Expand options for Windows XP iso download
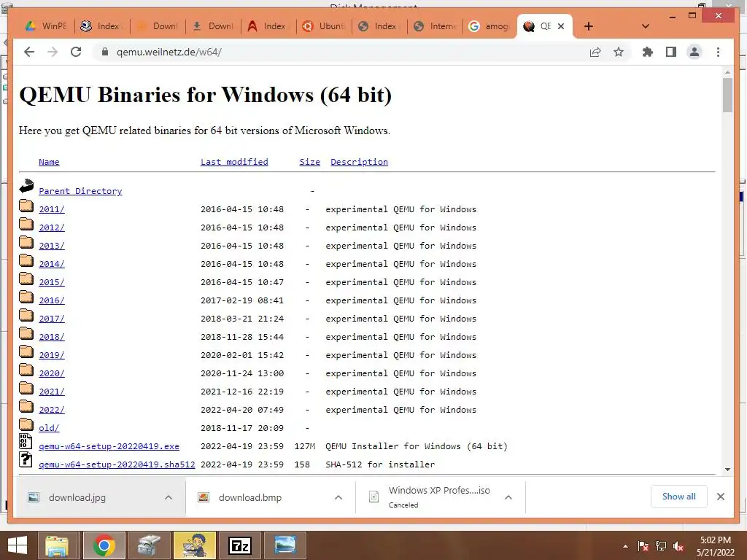747x560 pixels. [x=508, y=497]
